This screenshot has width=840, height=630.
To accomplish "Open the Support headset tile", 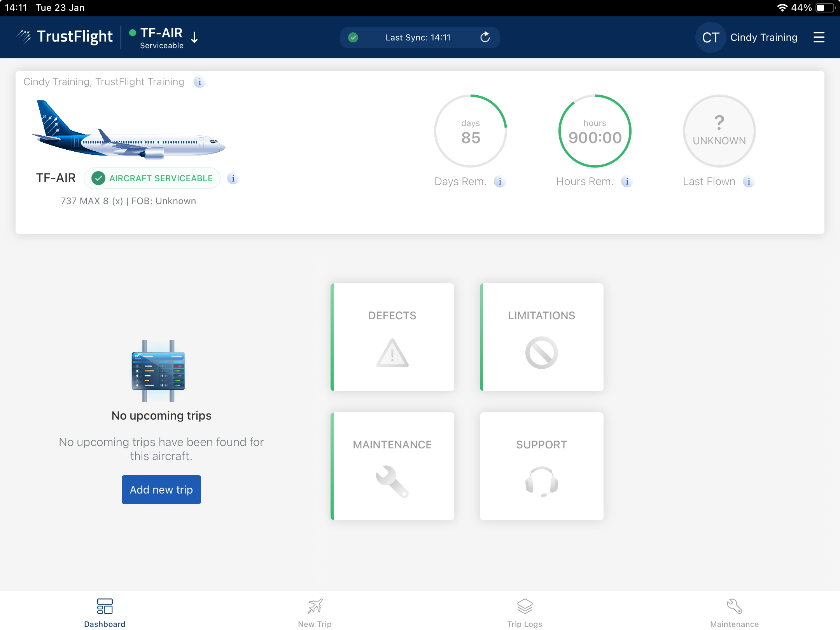I will pyautogui.click(x=541, y=466).
